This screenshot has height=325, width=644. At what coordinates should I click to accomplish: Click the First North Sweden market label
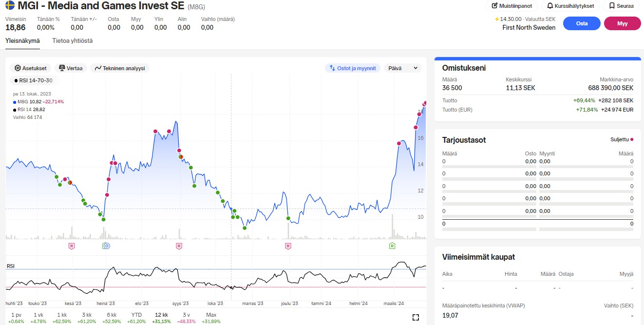(529, 28)
